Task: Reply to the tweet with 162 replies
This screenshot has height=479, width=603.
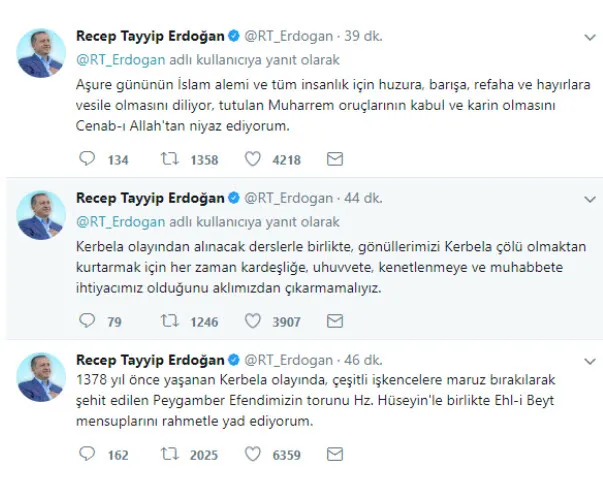Action: click(87, 454)
